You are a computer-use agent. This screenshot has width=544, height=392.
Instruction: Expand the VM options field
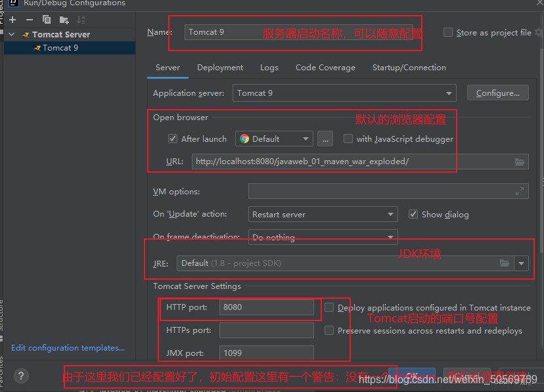pos(520,191)
